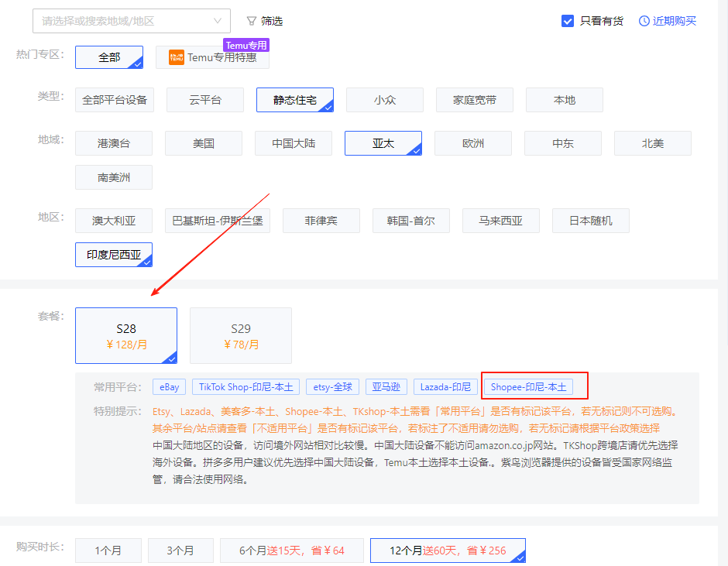Click Lazada-印尼 platform tag
The image size is (728, 566).
click(x=446, y=387)
